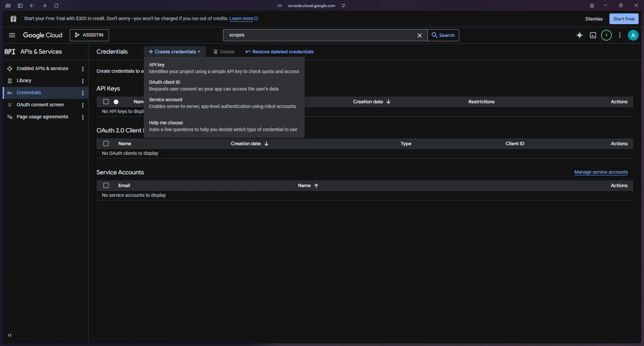Collapse the left navigation panel
Image resolution: width=644 pixels, height=346 pixels.
pos(10,335)
